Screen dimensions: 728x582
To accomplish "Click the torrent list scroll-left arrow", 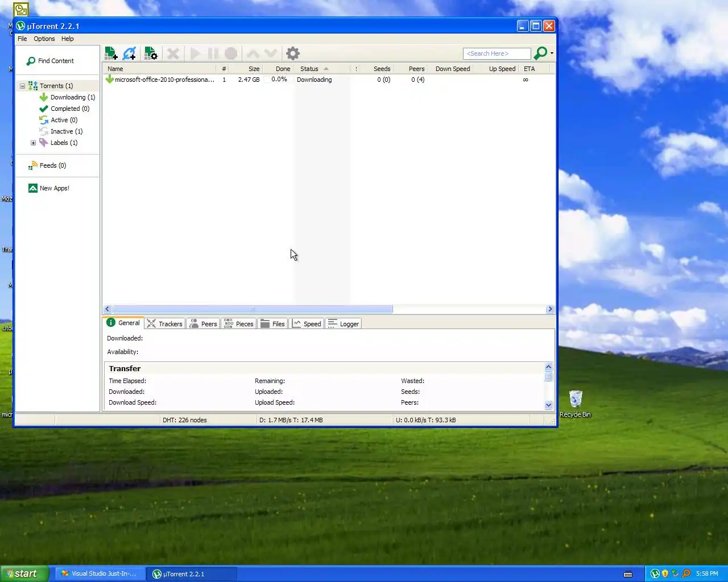I will pyautogui.click(x=107, y=309).
